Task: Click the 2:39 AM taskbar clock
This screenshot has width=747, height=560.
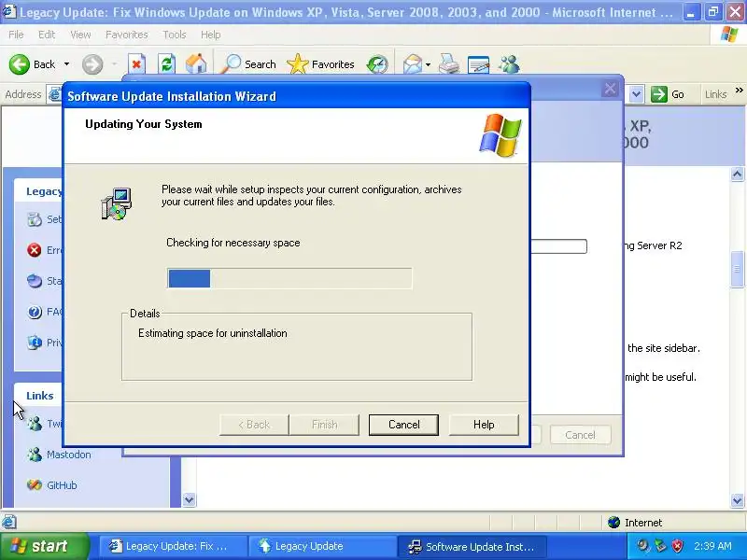Action: (712, 546)
